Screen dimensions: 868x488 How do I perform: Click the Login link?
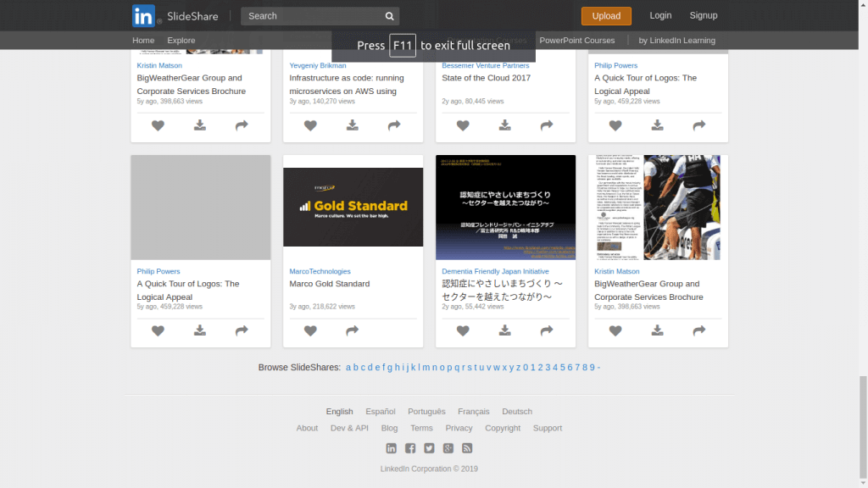click(660, 15)
